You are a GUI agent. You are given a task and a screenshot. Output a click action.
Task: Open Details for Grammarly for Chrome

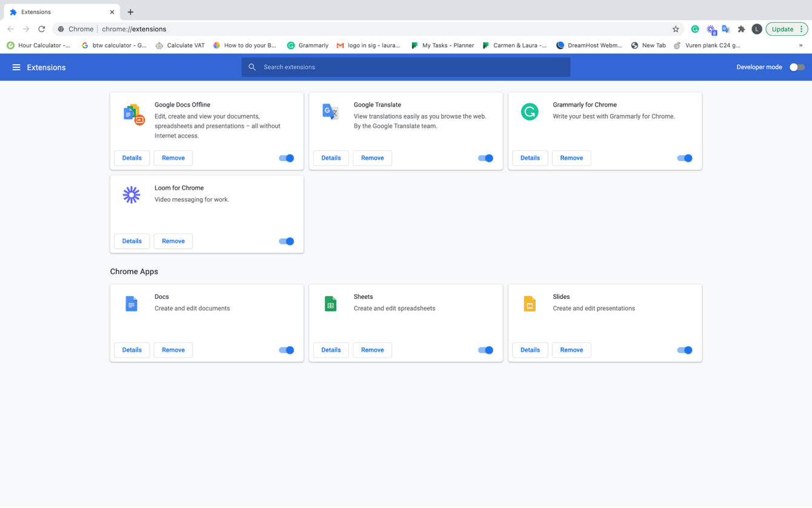coord(530,158)
